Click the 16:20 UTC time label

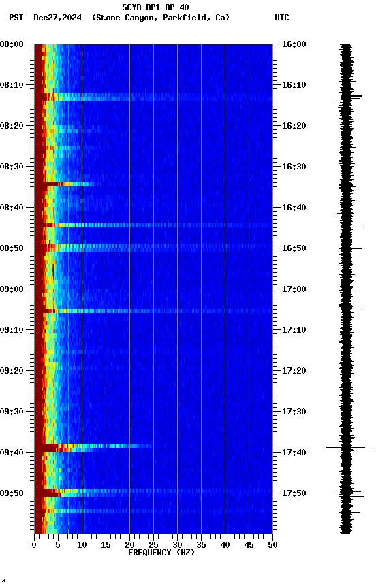click(294, 126)
